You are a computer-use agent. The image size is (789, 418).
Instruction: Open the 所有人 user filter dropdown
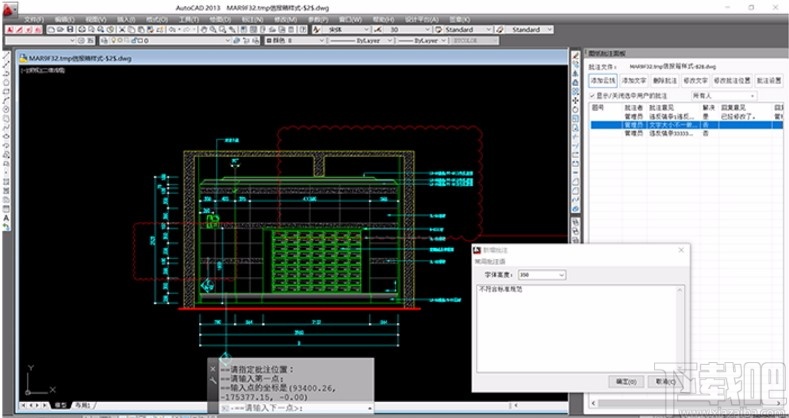click(x=724, y=96)
